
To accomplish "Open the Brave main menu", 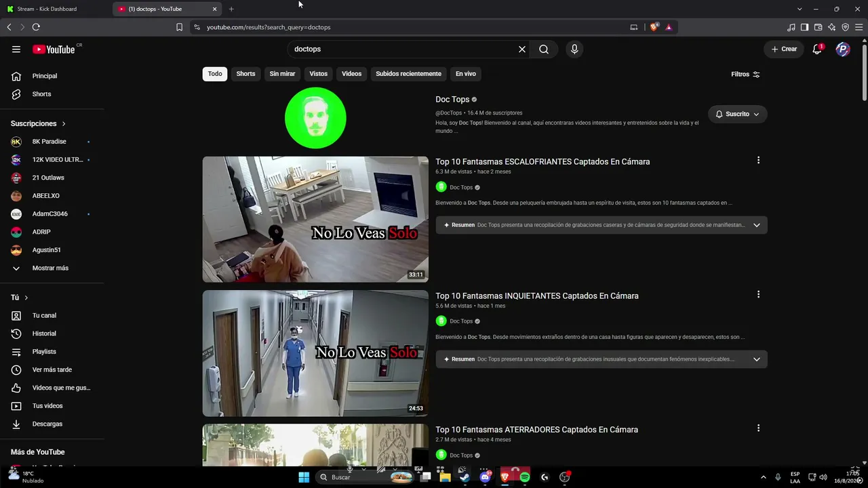I will (x=859, y=27).
